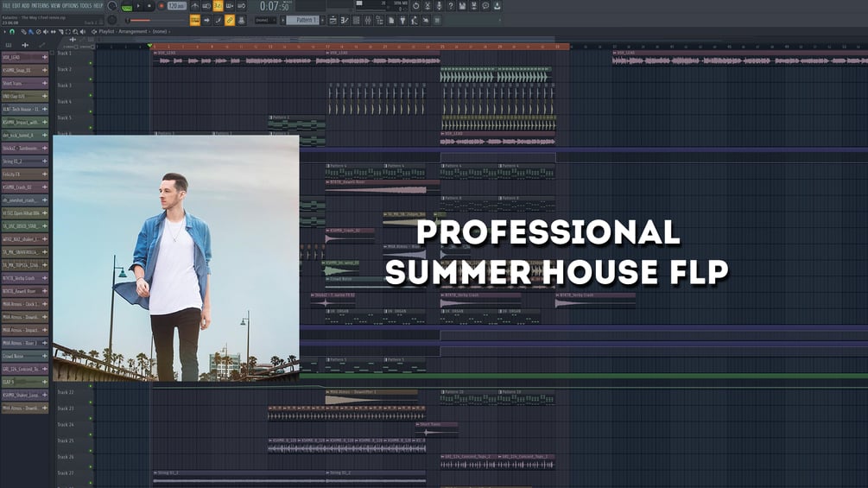The height and width of the screenshot is (488, 868).
Task: Click the Track 23 header label
Action: (66, 409)
